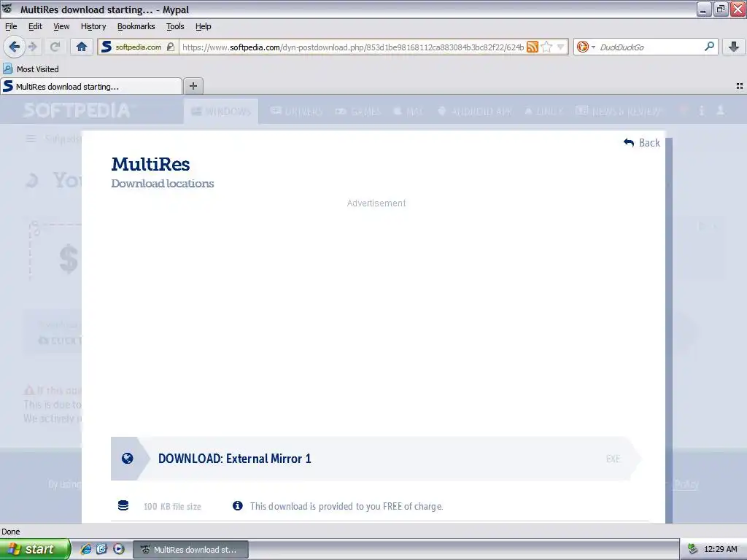The height and width of the screenshot is (560, 747).
Task: Click the Back link in download dialog
Action: click(642, 142)
